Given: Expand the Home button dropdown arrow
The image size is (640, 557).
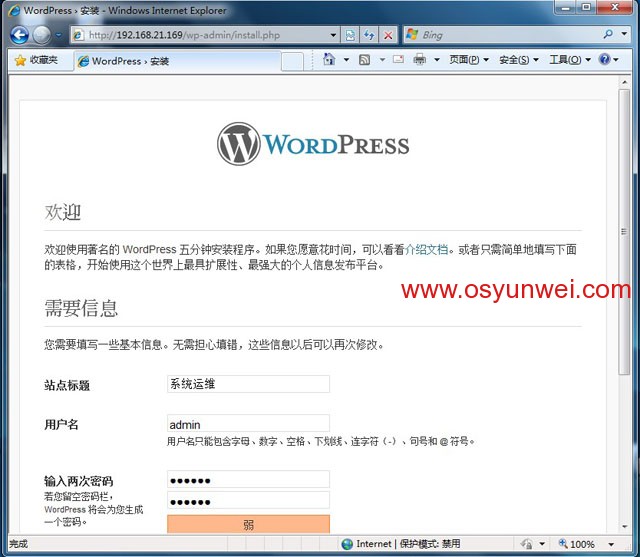Looking at the screenshot, I should tap(346, 60).
